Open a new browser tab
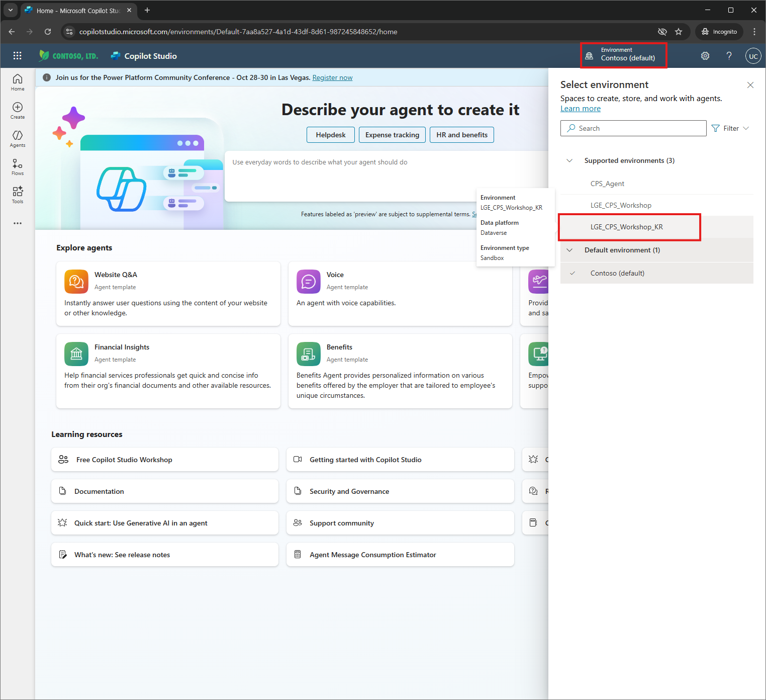The image size is (766, 700). point(147,10)
